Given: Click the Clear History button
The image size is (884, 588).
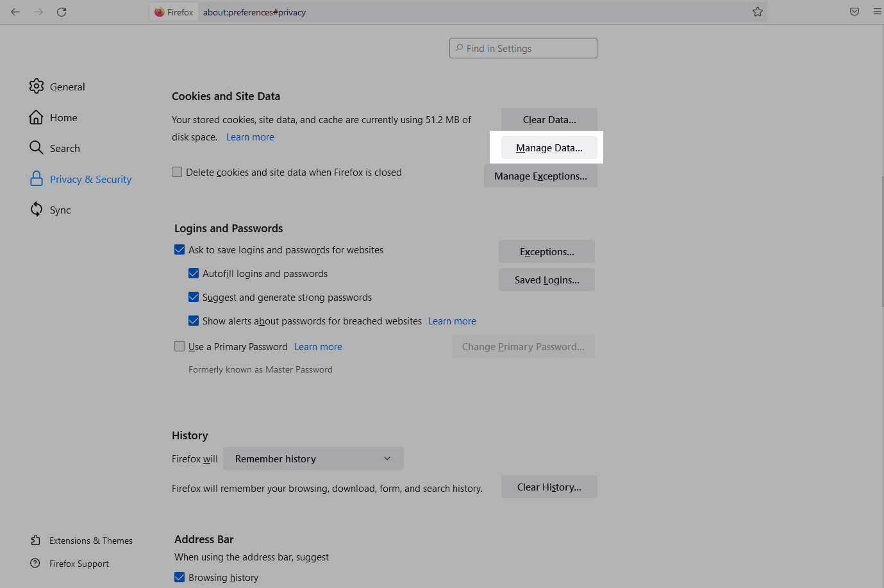Looking at the screenshot, I should [x=549, y=487].
